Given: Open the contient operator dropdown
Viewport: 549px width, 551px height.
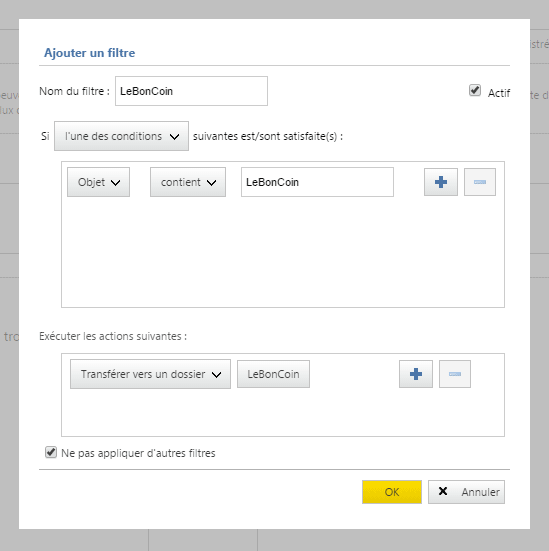Looking at the screenshot, I should [188, 182].
